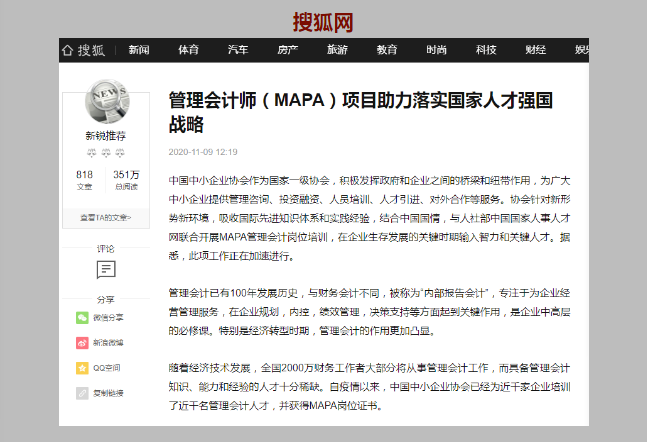Open the 新闻 navigation item

tap(139, 50)
